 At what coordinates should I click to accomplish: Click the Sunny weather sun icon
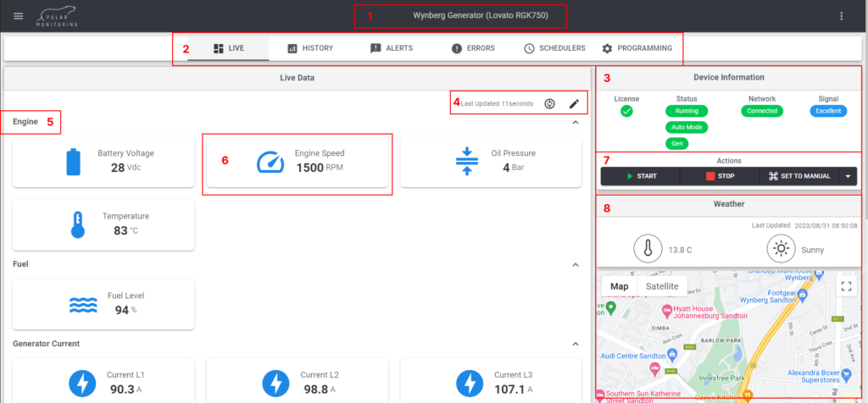pos(781,250)
